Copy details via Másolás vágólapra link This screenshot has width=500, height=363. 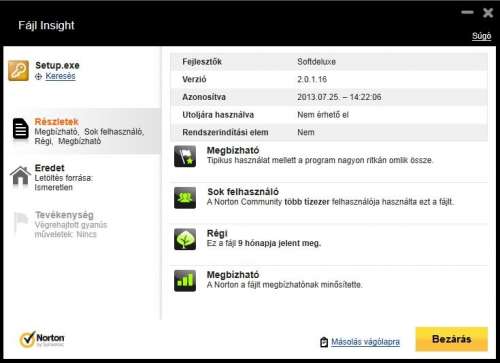coord(365,342)
